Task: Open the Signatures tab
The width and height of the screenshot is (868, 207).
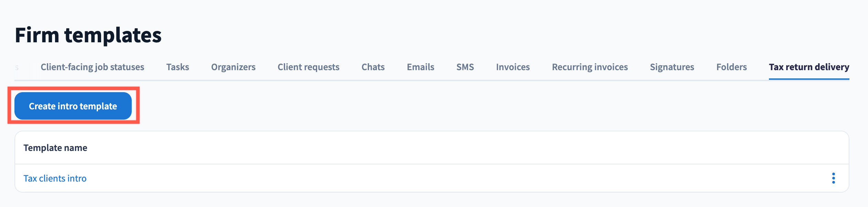Action: (672, 67)
